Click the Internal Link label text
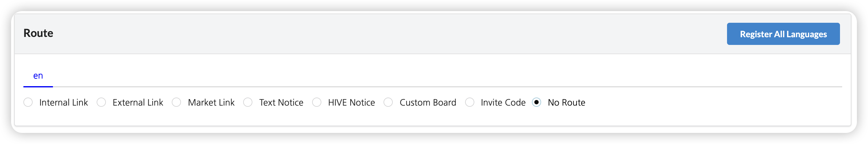 (x=63, y=102)
